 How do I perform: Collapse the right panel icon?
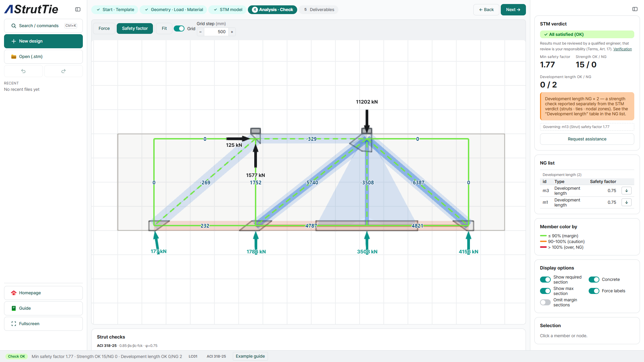pyautogui.click(x=635, y=9)
